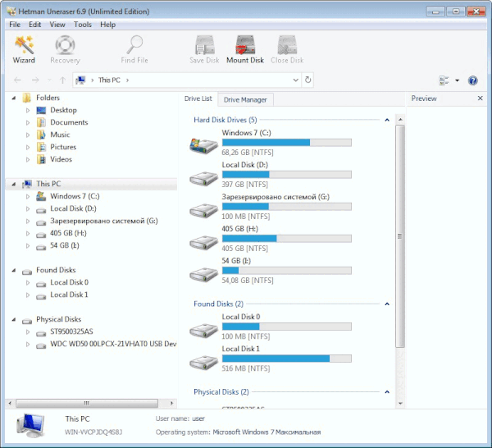The image size is (492, 448).
Task: Collapse the Physical Disks tree node
Action: tap(14, 320)
